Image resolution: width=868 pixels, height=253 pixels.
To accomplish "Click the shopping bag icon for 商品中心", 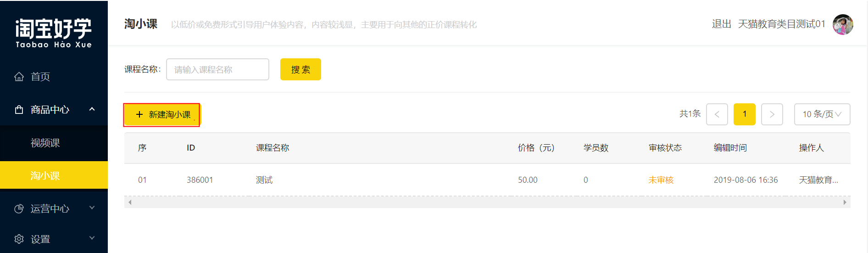I will tap(19, 110).
